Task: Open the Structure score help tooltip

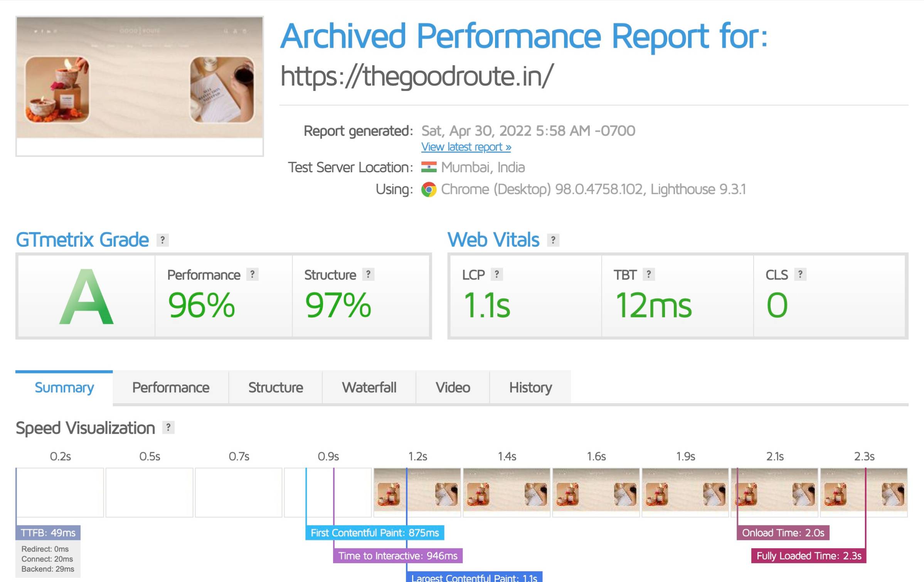Action: (368, 274)
